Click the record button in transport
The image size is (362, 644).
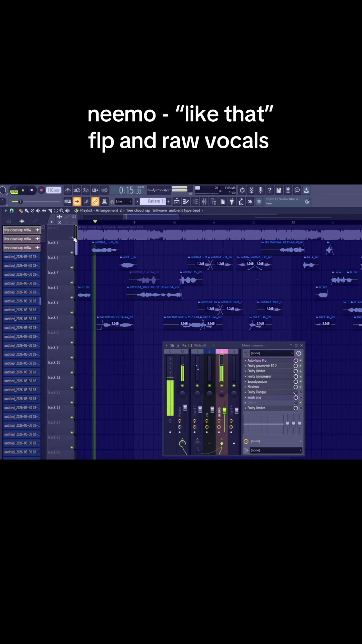[41, 190]
